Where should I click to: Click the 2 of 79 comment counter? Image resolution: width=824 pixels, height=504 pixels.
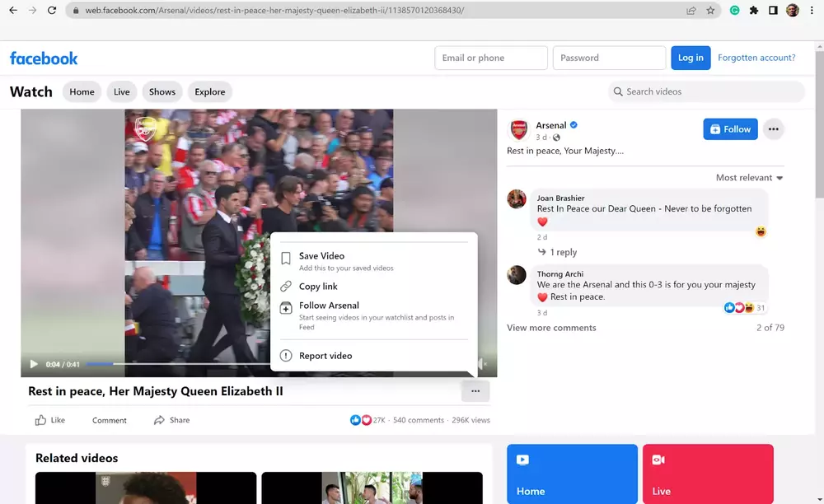(770, 328)
